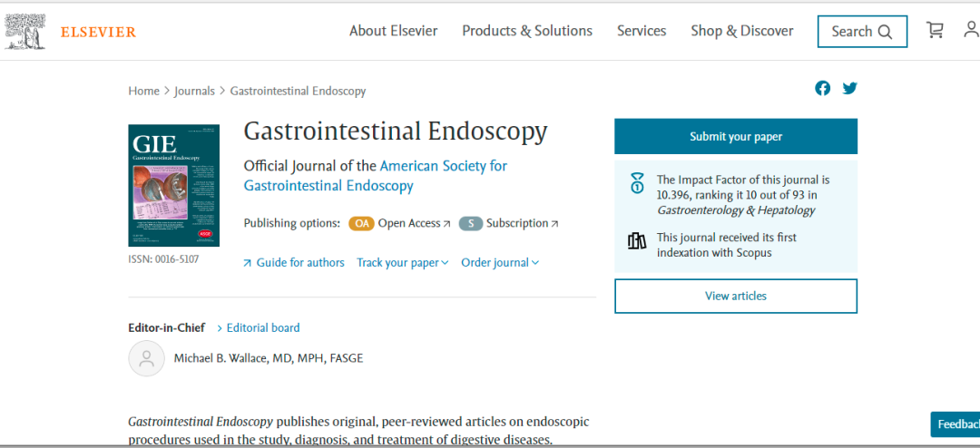Screen dimensions: 980x448
Task: Click the Search button
Action: click(861, 32)
